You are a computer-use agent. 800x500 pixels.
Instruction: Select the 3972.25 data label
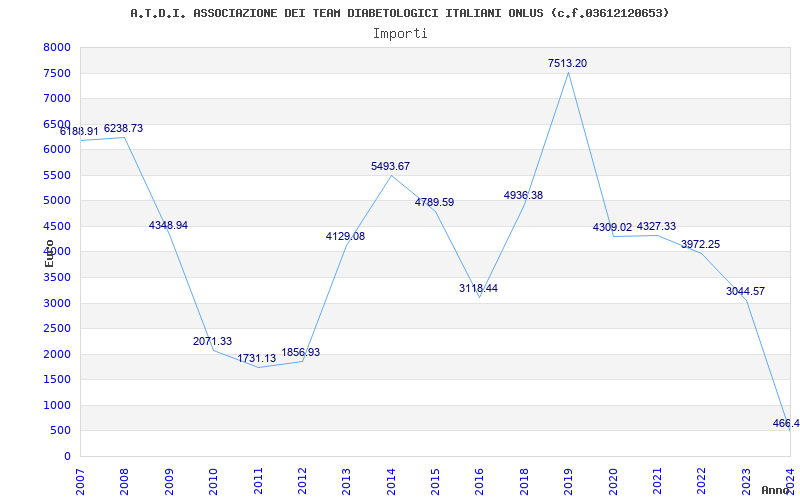[701, 244]
